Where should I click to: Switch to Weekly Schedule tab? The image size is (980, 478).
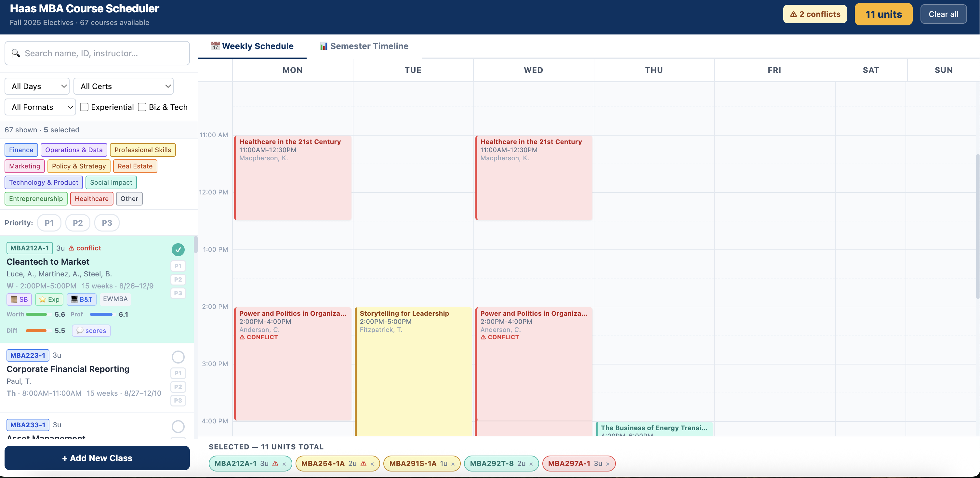[x=252, y=46]
